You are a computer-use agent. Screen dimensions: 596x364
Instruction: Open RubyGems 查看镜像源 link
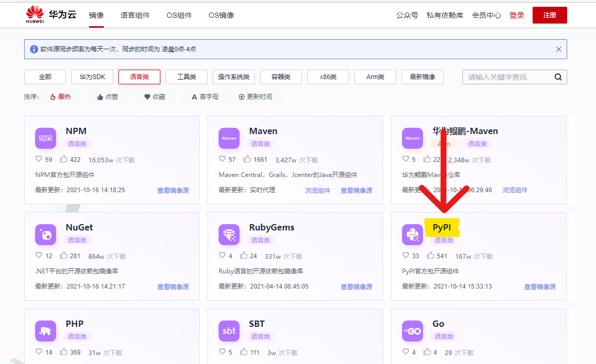coord(356,287)
